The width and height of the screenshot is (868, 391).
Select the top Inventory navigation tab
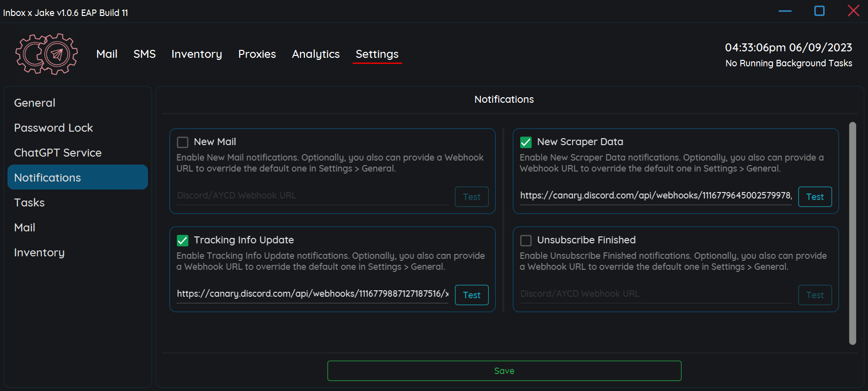tap(196, 54)
